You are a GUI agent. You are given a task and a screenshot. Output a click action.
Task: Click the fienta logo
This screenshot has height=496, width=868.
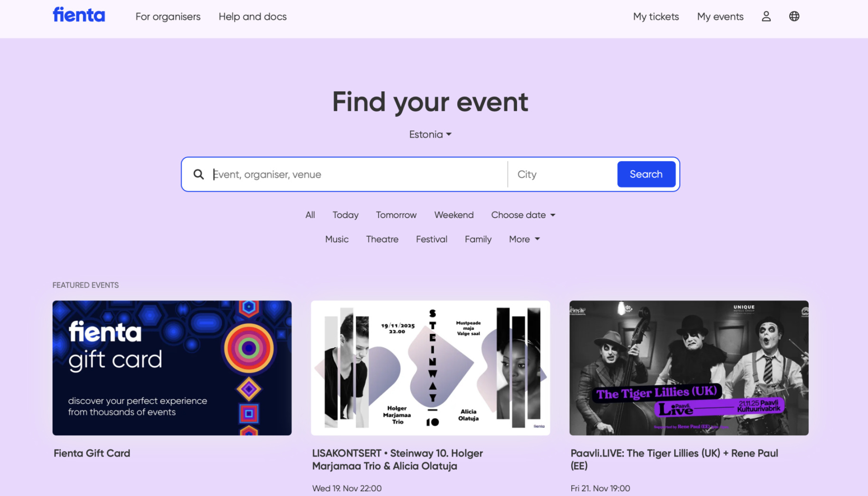pos(79,15)
